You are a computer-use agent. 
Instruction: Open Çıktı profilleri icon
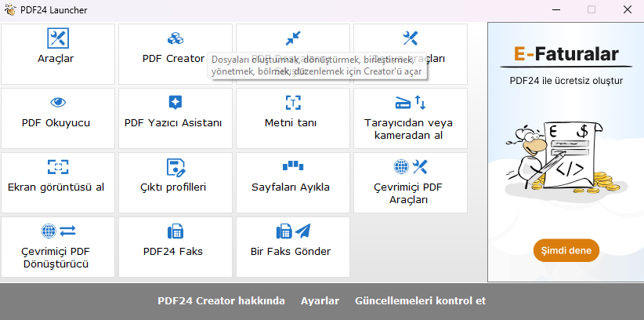tap(175, 167)
